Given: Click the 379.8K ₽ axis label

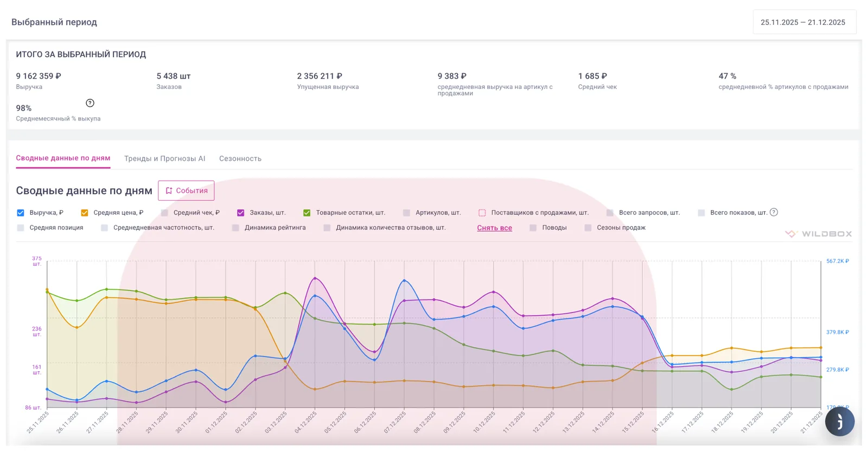Looking at the screenshot, I should (x=838, y=332).
